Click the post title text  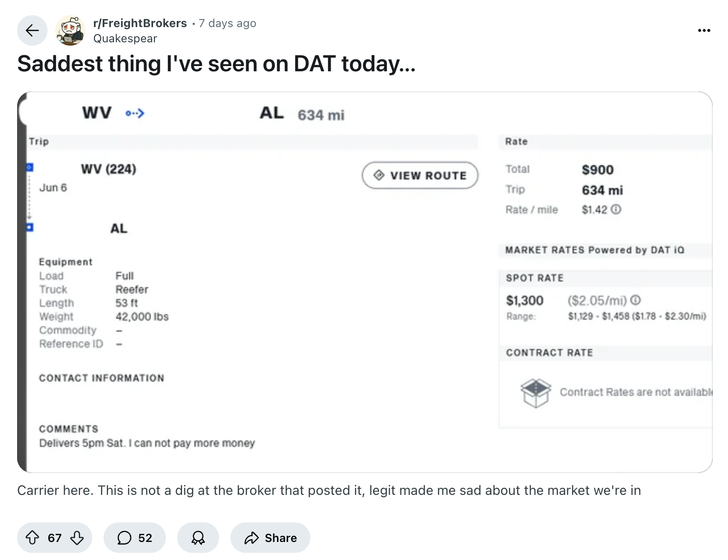point(216,64)
